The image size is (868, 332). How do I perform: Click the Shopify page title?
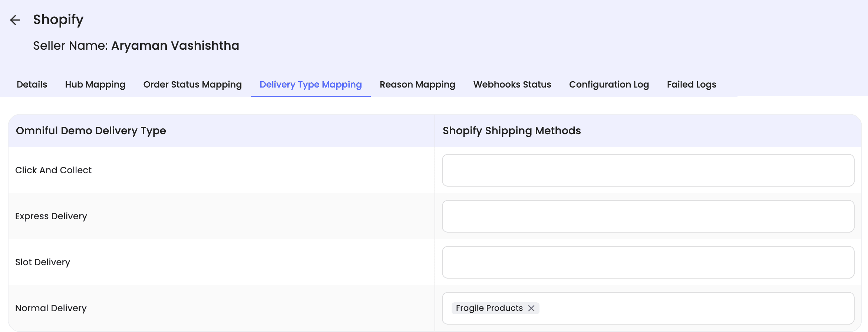click(58, 20)
